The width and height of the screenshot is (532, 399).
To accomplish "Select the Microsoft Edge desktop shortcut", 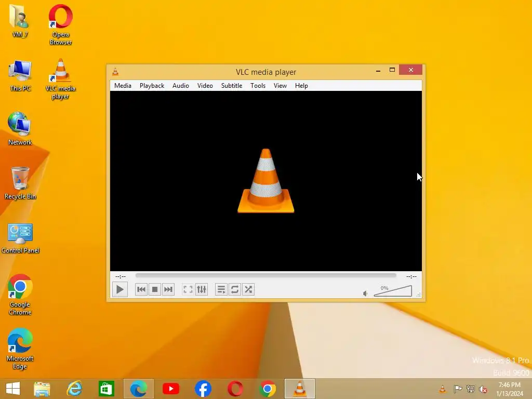I will click(20, 349).
